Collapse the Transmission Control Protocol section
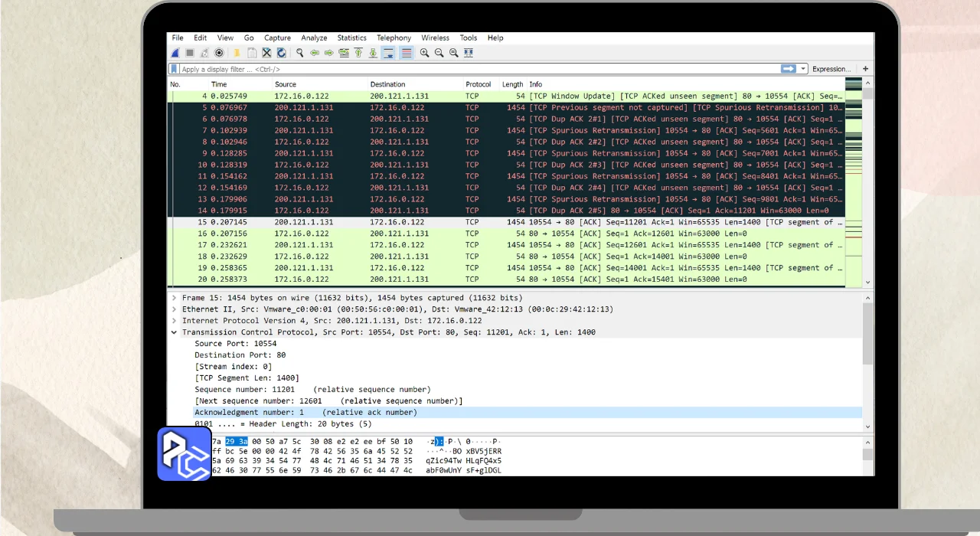 pos(175,332)
